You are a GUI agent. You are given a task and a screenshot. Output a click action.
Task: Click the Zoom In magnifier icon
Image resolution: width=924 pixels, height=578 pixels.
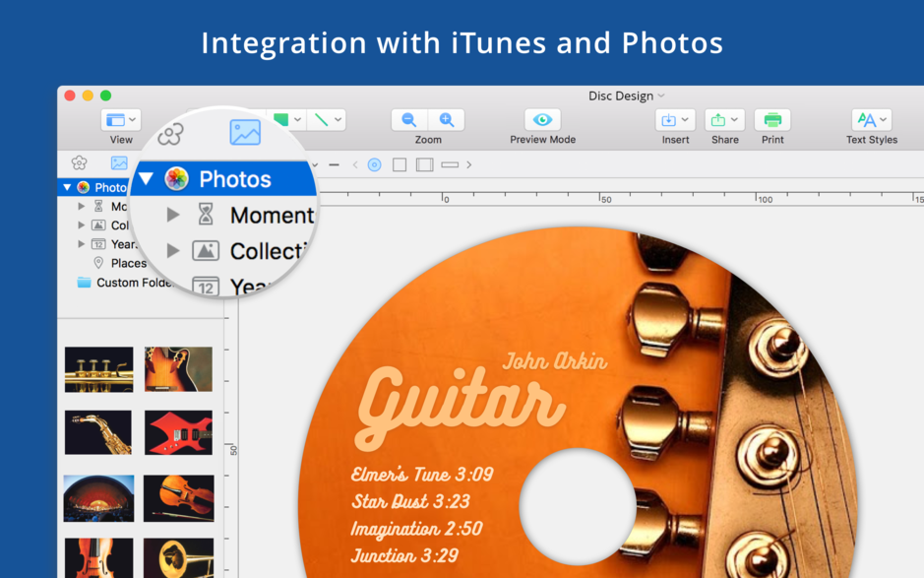(x=448, y=120)
